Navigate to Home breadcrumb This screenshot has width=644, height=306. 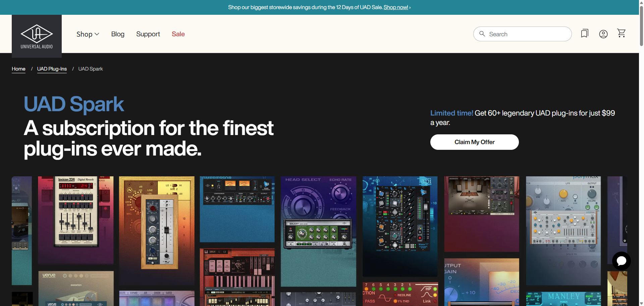coord(18,69)
